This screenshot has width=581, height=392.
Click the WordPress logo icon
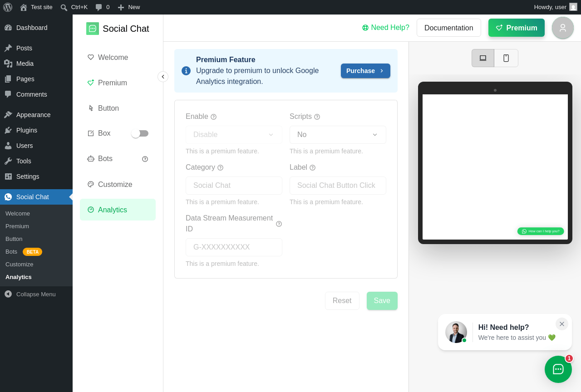[x=8, y=7]
